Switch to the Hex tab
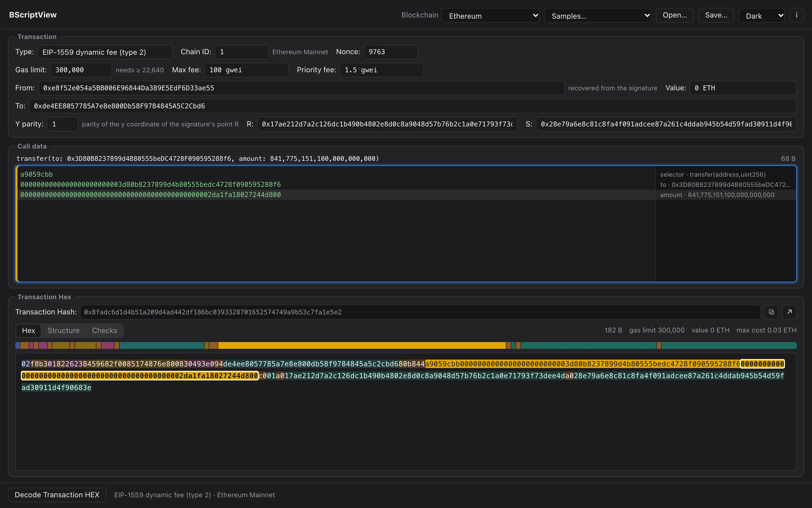The width and height of the screenshot is (812, 508). (x=28, y=330)
